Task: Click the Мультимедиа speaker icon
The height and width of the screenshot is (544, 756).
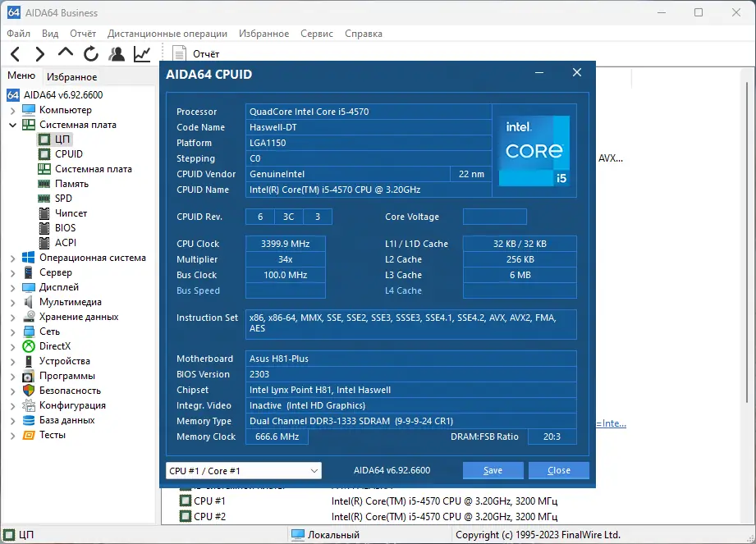Action: 29,302
